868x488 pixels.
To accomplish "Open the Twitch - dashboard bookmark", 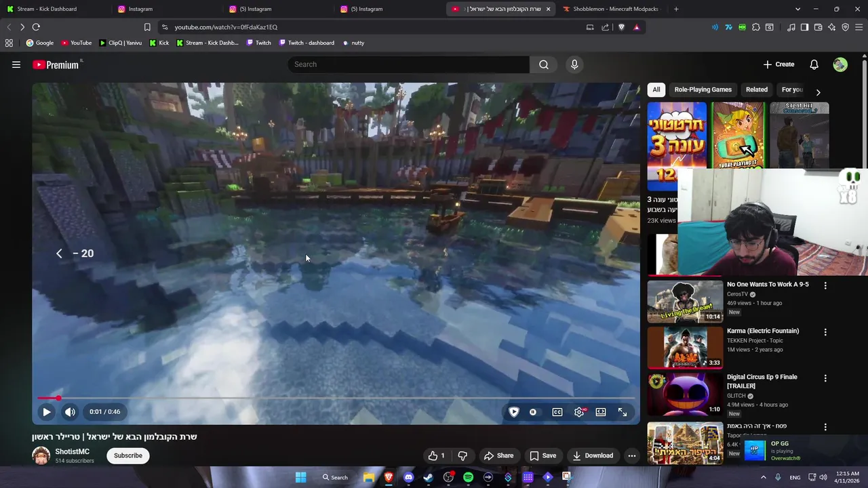I will pyautogui.click(x=305, y=43).
